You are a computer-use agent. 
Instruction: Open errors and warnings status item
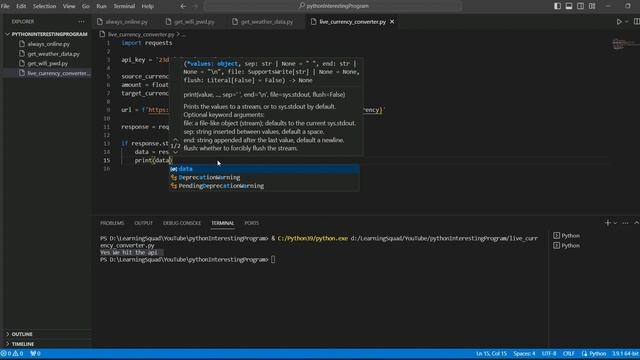[x=12, y=354]
